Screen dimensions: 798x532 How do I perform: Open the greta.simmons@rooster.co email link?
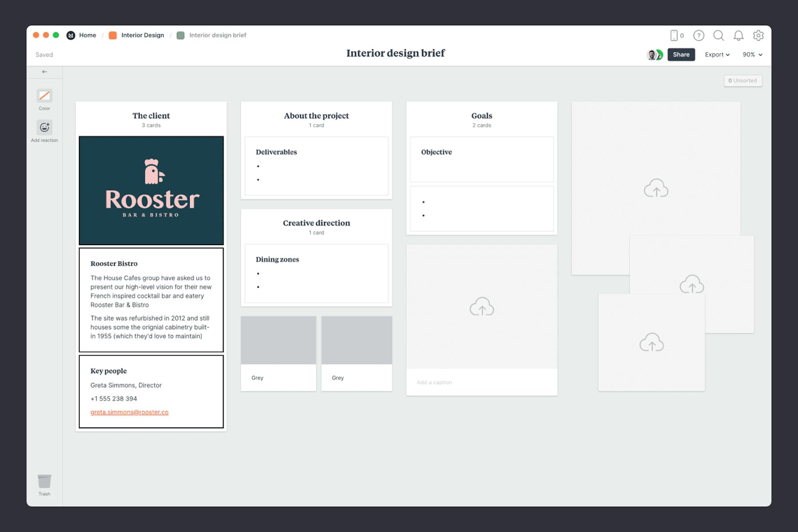[x=129, y=412]
